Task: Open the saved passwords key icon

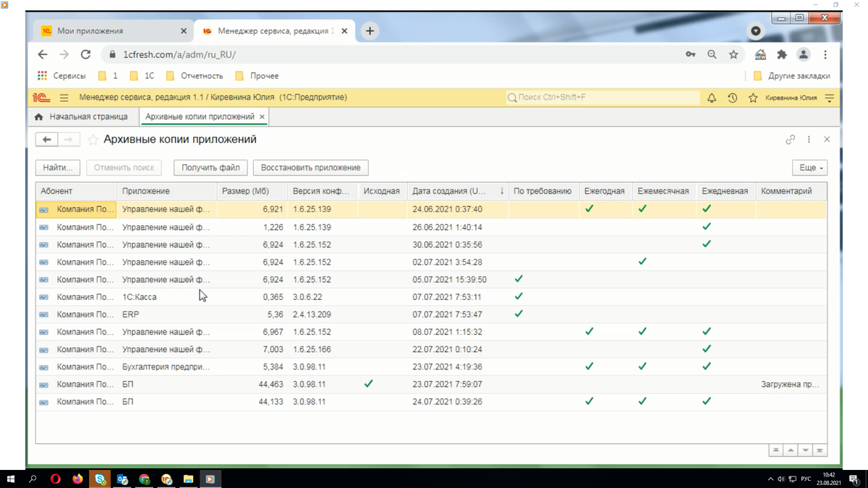Action: coord(691,54)
